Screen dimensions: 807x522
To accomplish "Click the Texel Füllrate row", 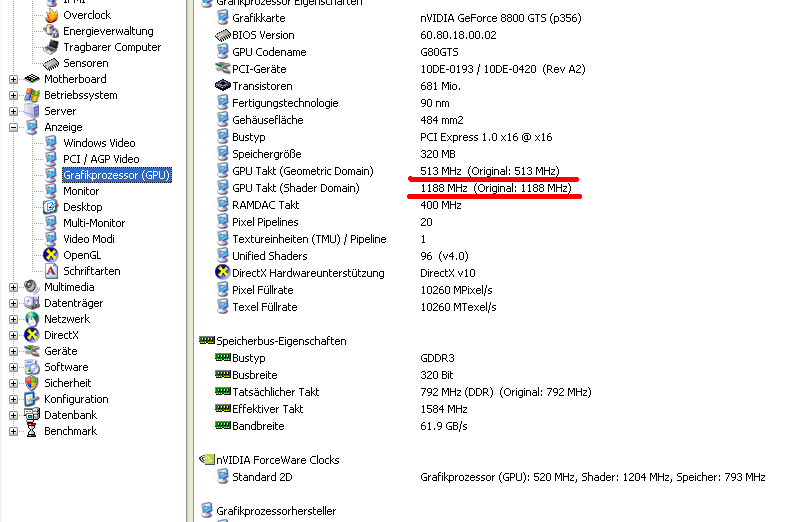I will pos(356,307).
